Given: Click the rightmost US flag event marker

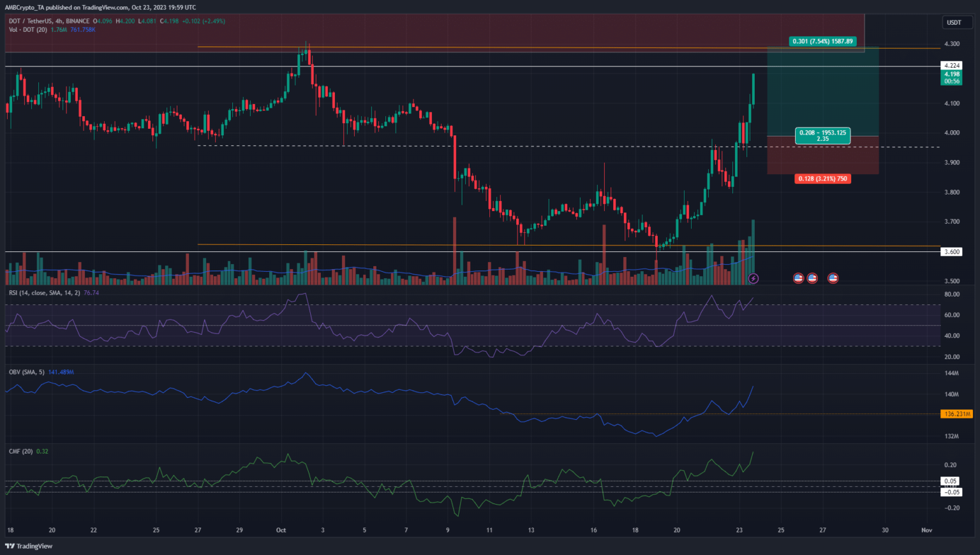Looking at the screenshot, I should pyautogui.click(x=833, y=278).
